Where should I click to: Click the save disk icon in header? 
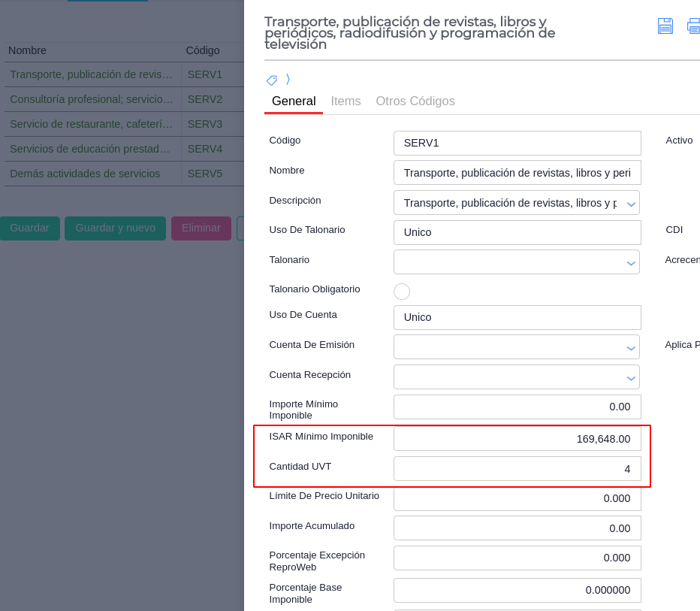665,26
